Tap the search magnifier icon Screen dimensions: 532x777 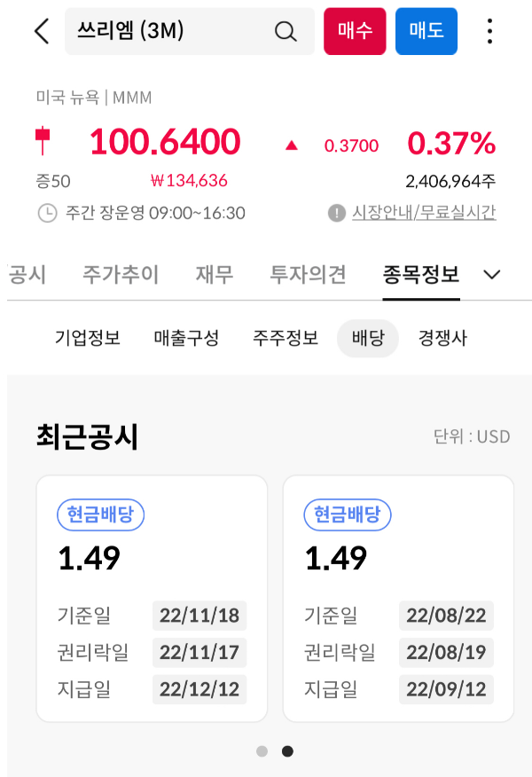point(285,30)
